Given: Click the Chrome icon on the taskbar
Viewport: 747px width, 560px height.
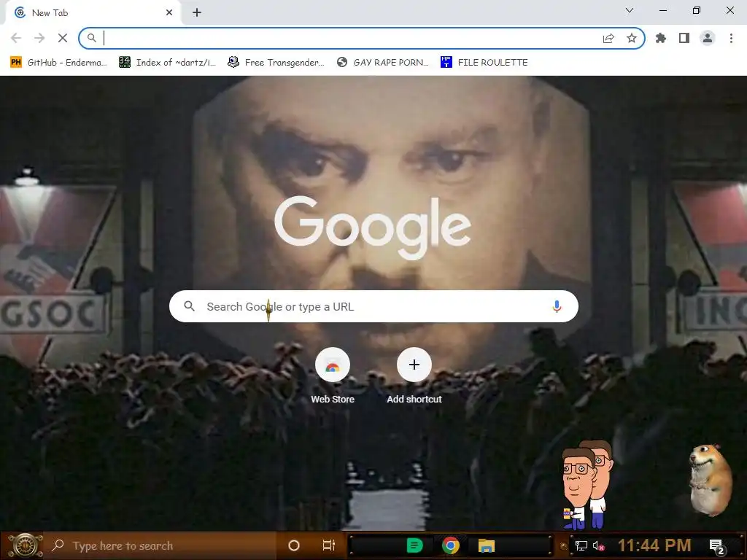Looking at the screenshot, I should pyautogui.click(x=450, y=545).
